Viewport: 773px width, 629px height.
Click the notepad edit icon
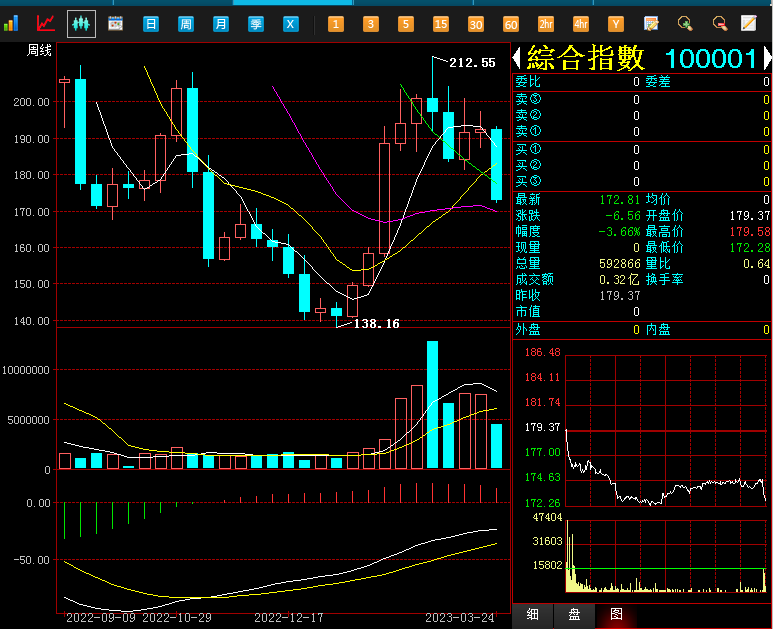pyautogui.click(x=651, y=23)
